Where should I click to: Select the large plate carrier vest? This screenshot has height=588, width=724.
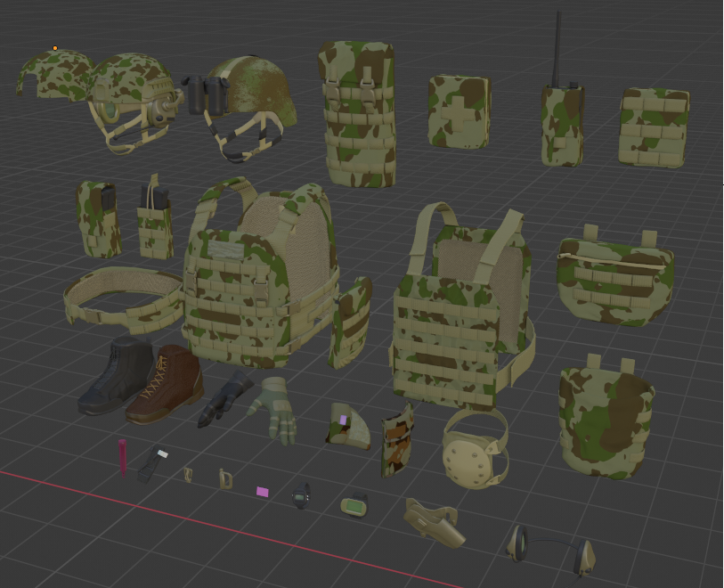[258, 276]
